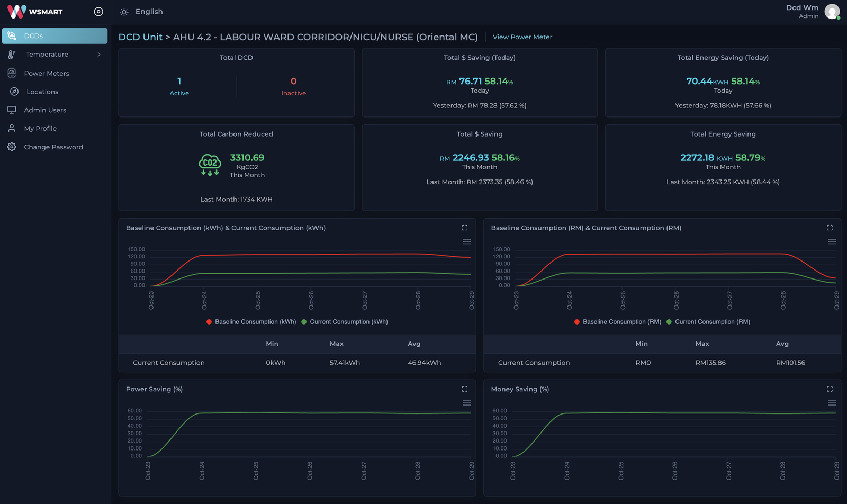The height and width of the screenshot is (504, 847).
Task: Click the RM135.86 max value cell
Action: [710, 363]
